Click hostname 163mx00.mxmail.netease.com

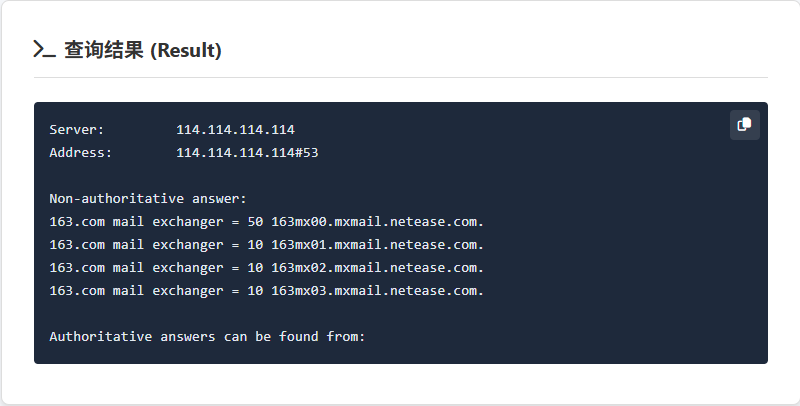point(377,222)
